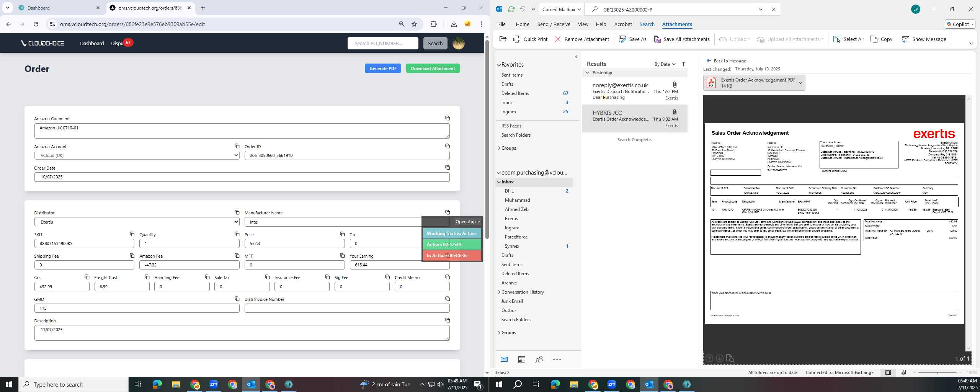Click the Disti Invoice Number field
980x392 pixels.
[x=347, y=308]
